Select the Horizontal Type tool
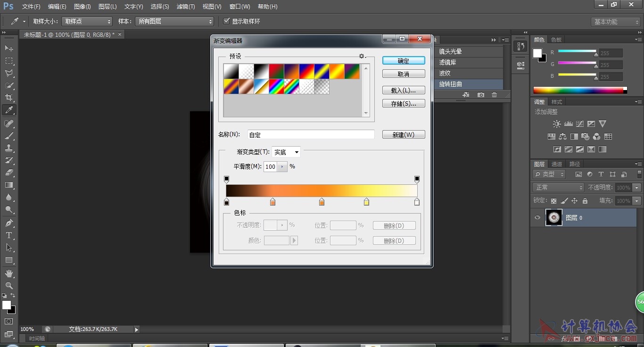This screenshot has height=347, width=644. click(9, 235)
